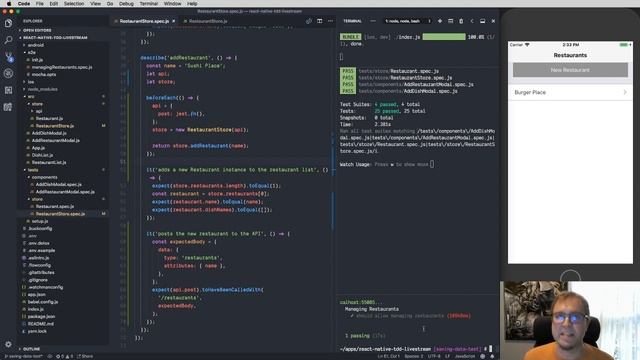Open the Debug menu

click(x=126, y=3)
